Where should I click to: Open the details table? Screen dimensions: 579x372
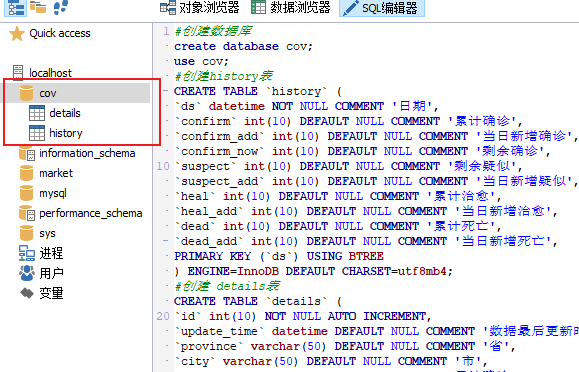tap(65, 113)
